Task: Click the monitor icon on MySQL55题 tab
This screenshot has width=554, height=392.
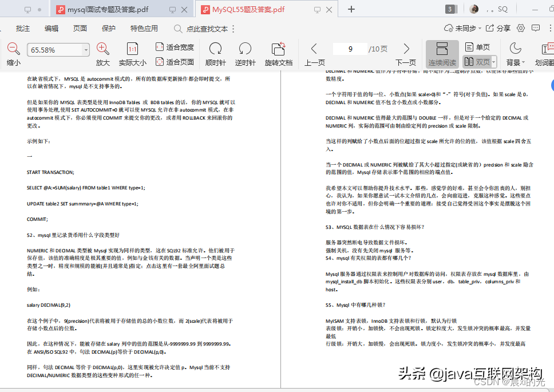Action: (317, 10)
